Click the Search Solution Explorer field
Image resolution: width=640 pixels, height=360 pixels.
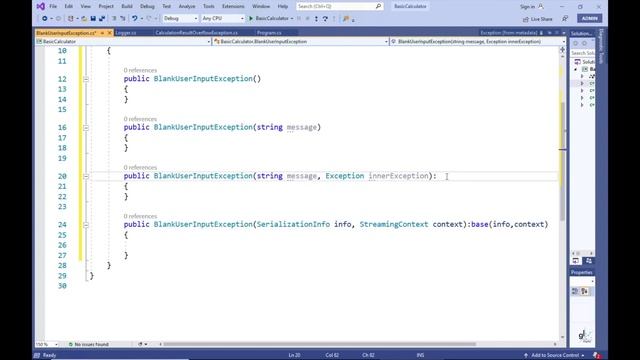[x=582, y=53]
